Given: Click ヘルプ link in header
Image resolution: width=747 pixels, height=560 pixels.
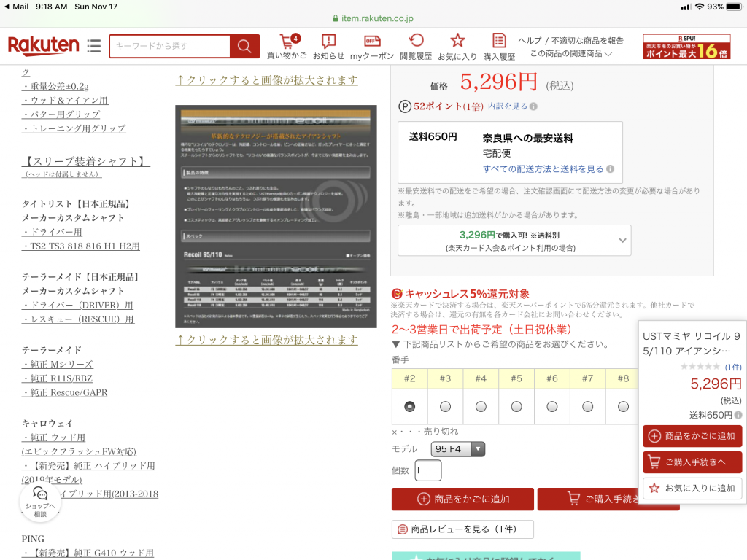Looking at the screenshot, I should point(530,41).
